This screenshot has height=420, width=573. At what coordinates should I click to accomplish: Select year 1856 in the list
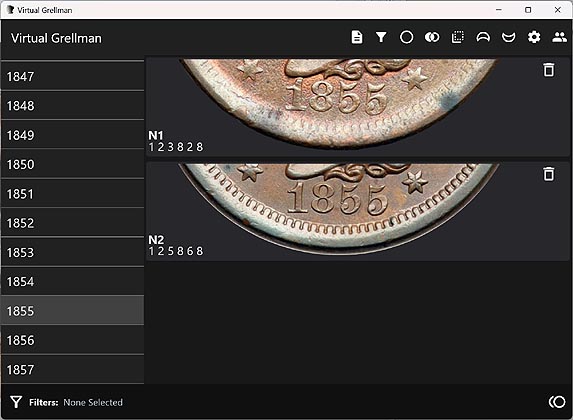pos(73,340)
